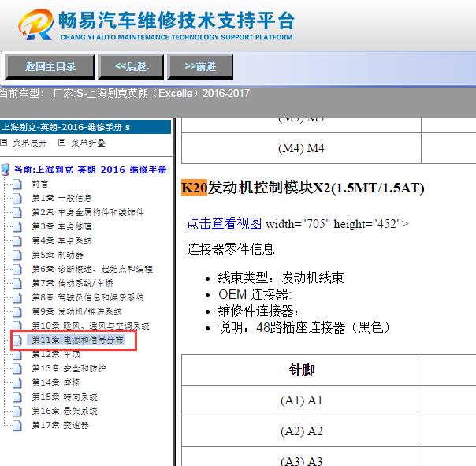
Task: Click page icon next to 第16章
Action: tap(17, 411)
